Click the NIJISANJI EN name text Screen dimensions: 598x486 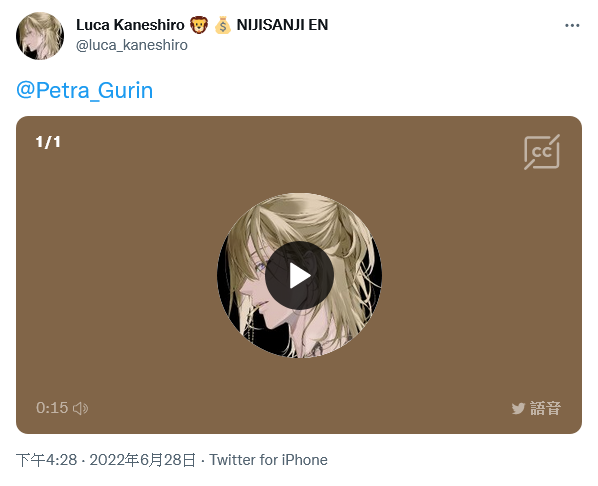(282, 25)
